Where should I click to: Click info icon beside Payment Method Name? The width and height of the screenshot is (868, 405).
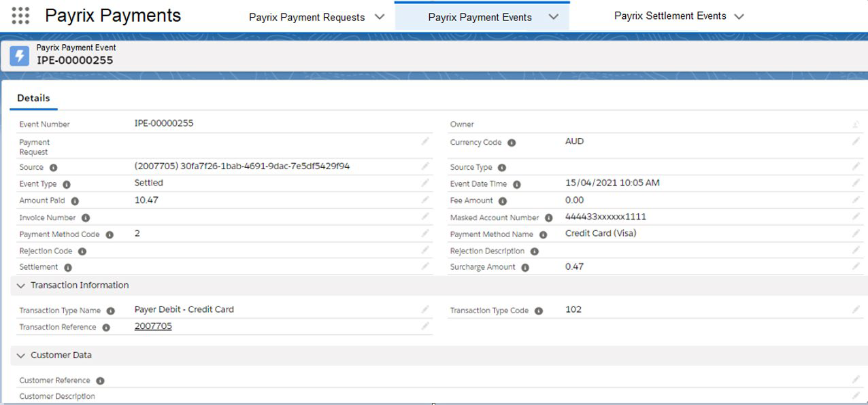point(543,234)
